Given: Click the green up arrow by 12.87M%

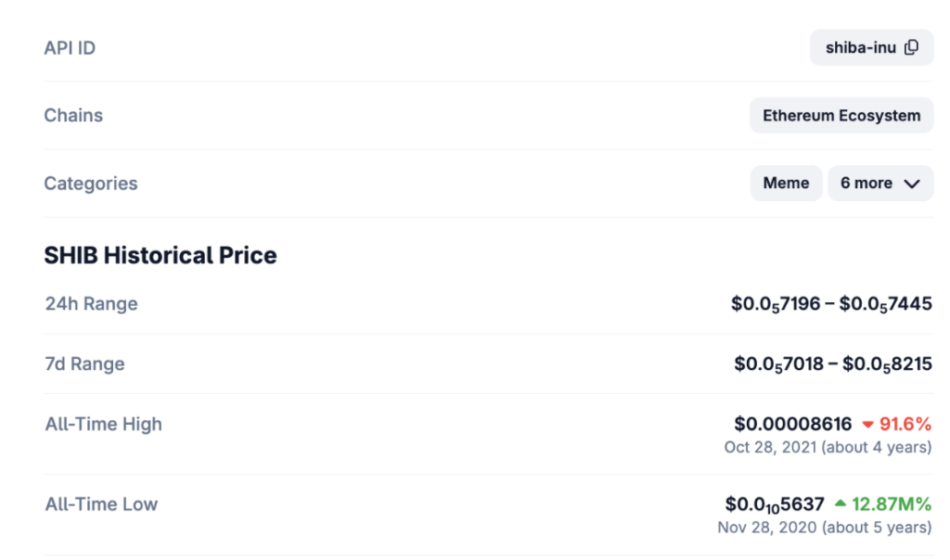Looking at the screenshot, I should (x=840, y=503).
